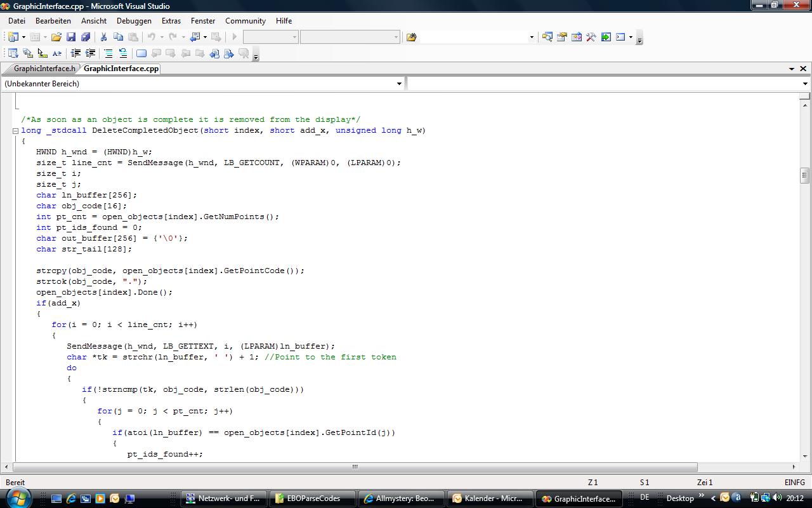Open standard toolbar options overflow arrow
812x508 pixels.
[639, 38]
